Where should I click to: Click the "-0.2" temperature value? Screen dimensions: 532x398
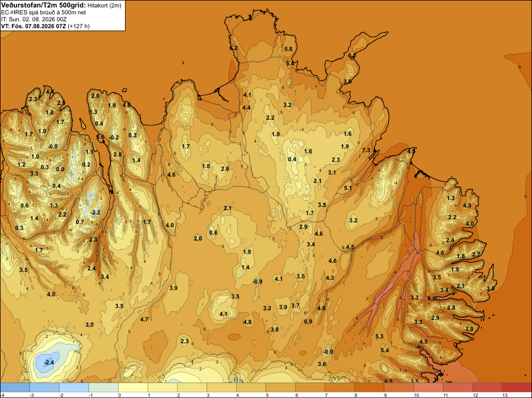pyautogui.click(x=114, y=137)
